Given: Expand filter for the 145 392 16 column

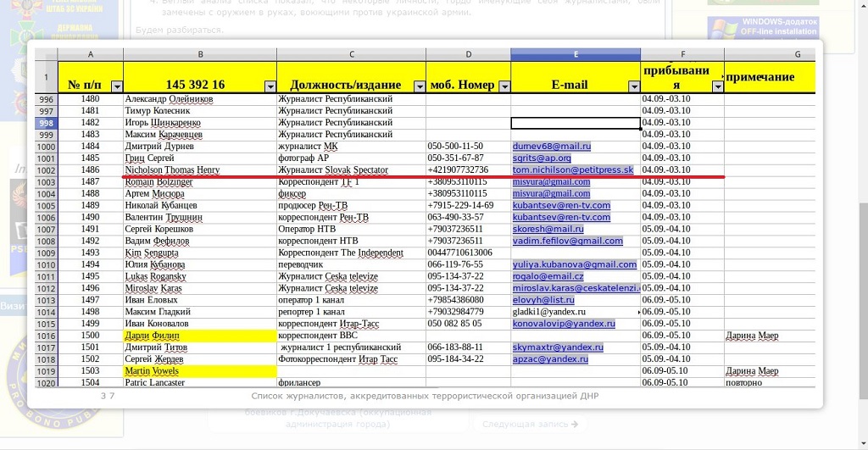Looking at the screenshot, I should [270, 86].
